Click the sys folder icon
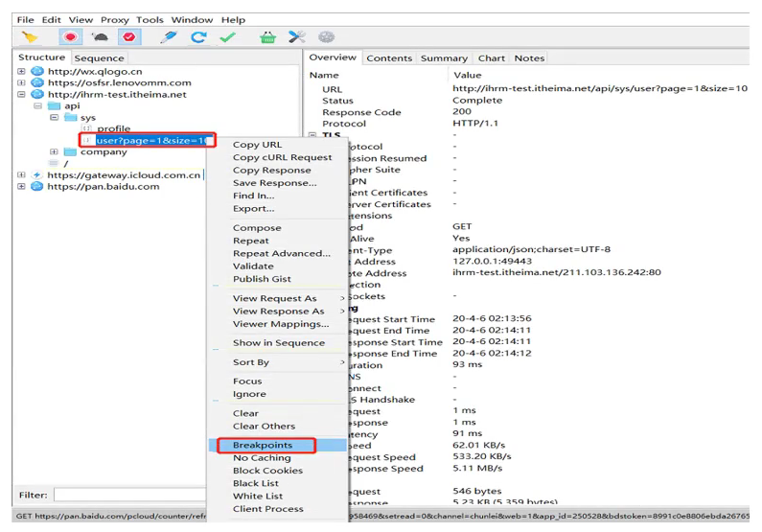The width and height of the screenshot is (762, 532). click(x=71, y=118)
